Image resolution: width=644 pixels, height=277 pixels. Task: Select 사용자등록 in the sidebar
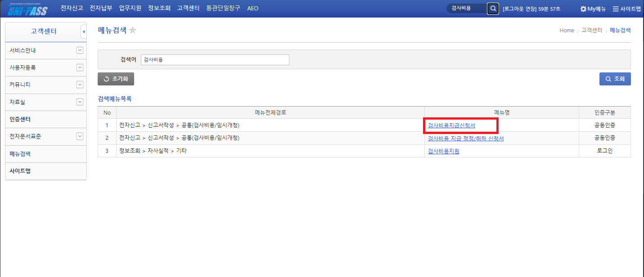pyautogui.click(x=23, y=67)
